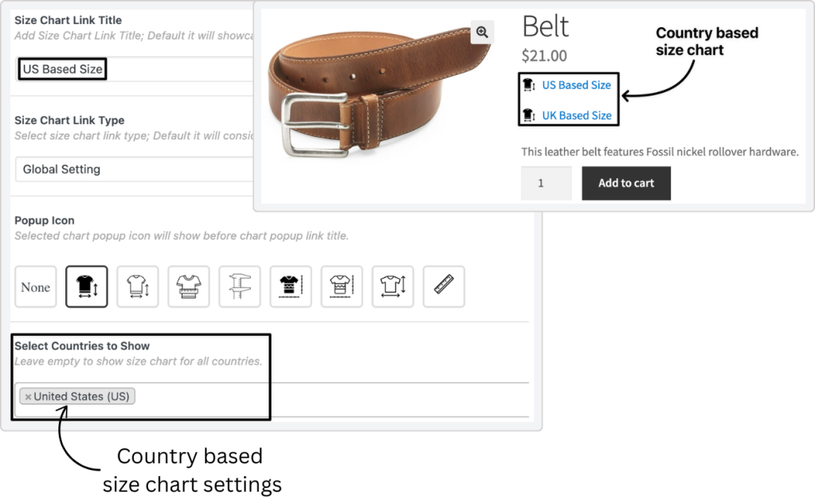Choose the caliper popup icon

coord(240,287)
